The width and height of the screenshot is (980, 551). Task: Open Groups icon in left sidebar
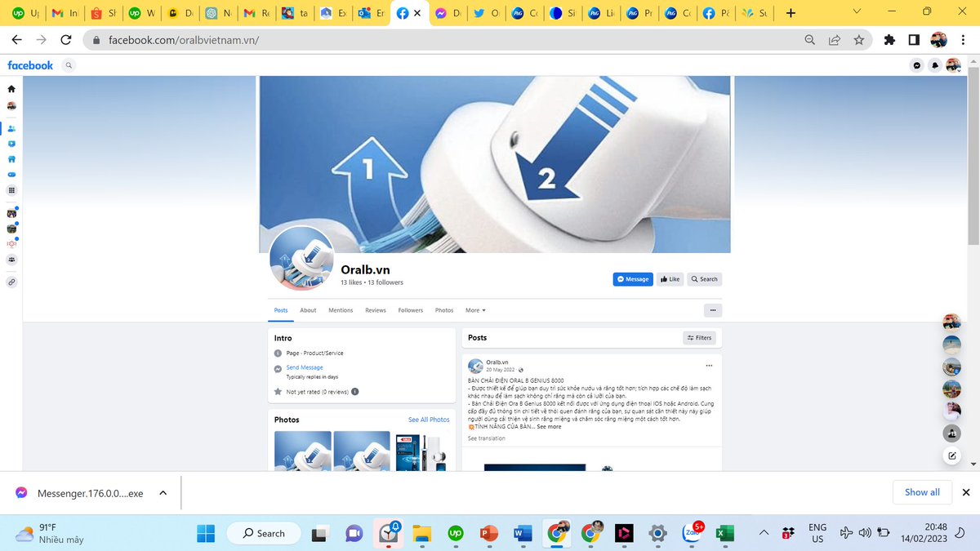pyautogui.click(x=11, y=259)
